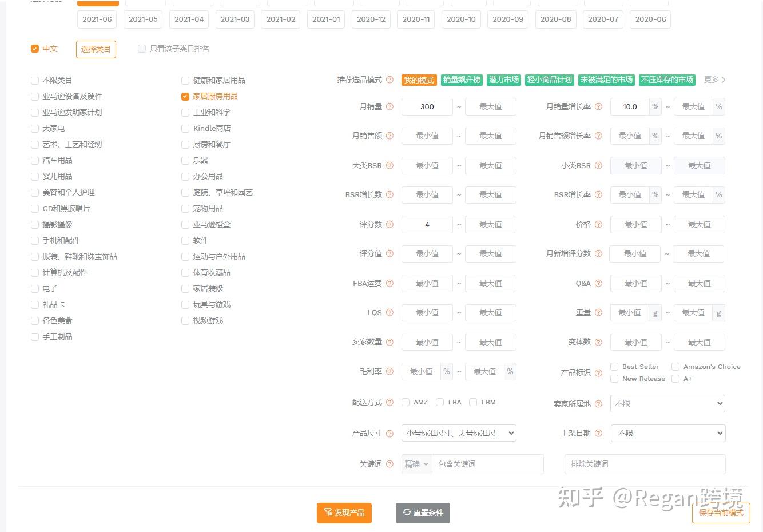Uncheck the 中文 language checkbox
Screen dimensions: 763x532
(x=35, y=49)
